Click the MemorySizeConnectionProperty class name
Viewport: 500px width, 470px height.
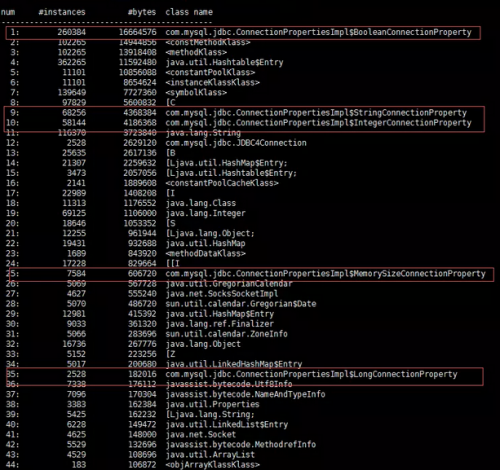click(x=325, y=274)
